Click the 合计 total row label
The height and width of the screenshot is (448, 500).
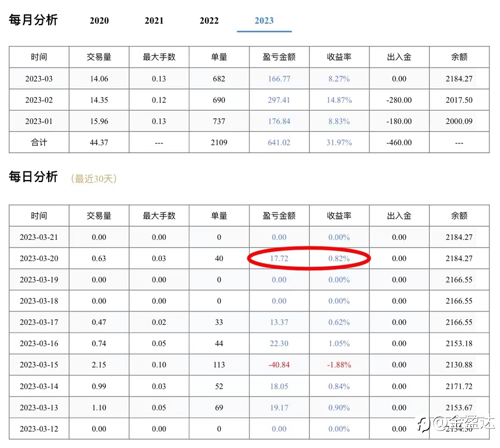click(39, 143)
